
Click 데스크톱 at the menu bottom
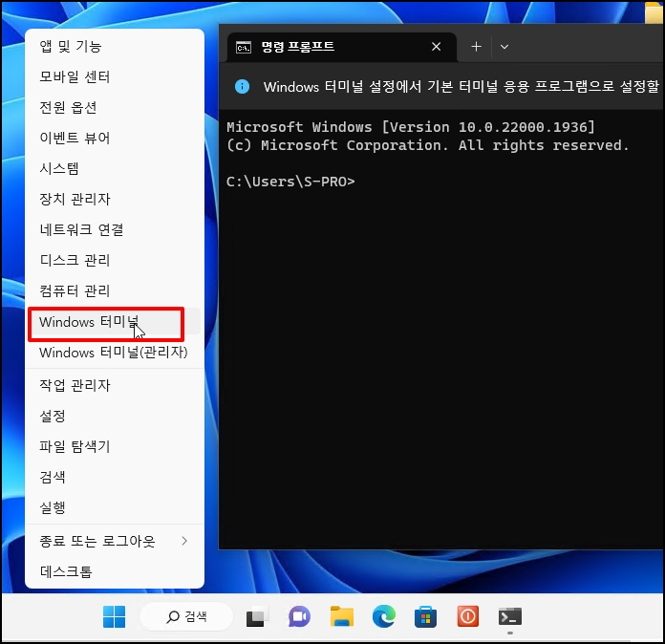click(x=115, y=571)
